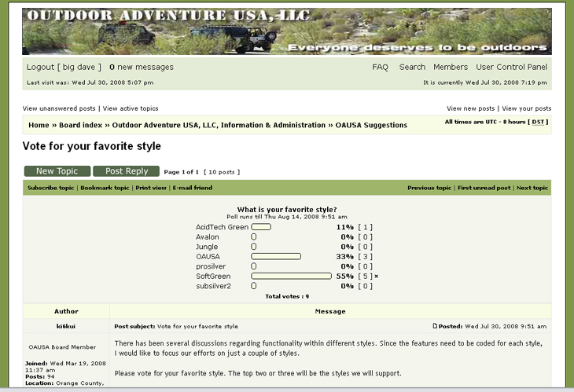The height and width of the screenshot is (392, 574).
Task: Click the Outdoor Adventure USA banner image
Action: (286, 31)
